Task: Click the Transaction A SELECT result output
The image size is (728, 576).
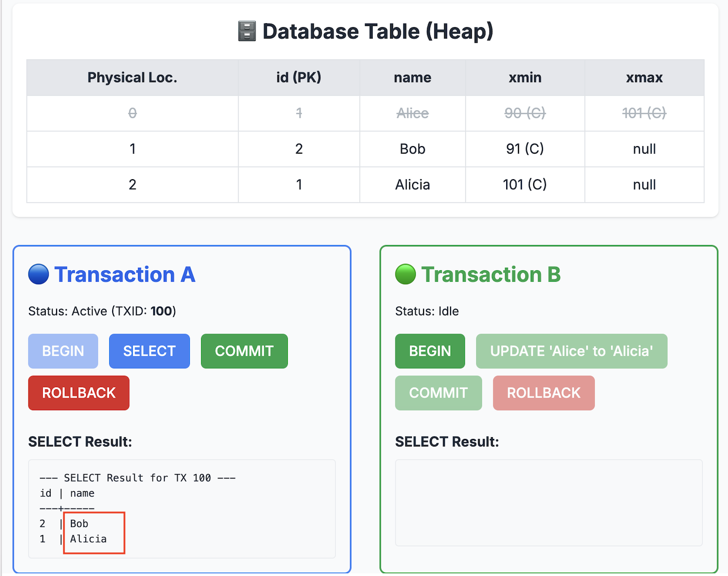Action: 182,508
